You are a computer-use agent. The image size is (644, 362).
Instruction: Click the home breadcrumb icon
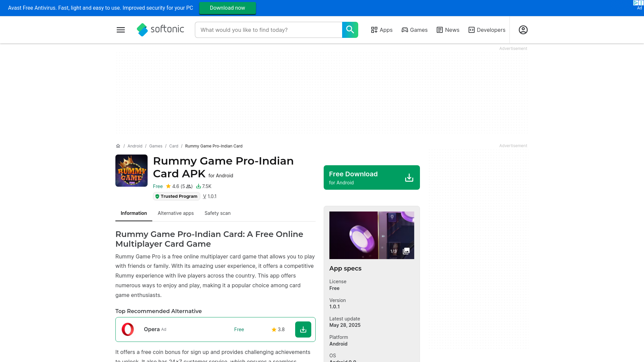118,146
